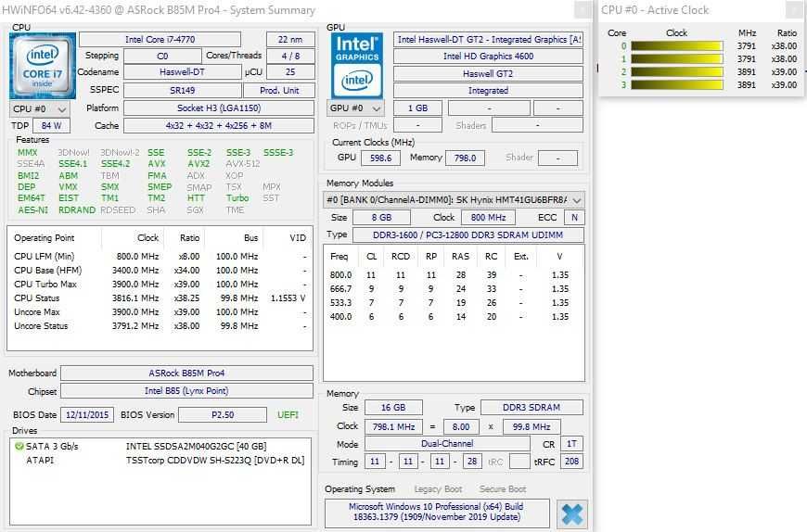This screenshot has height=532, width=807.
Task: Click the memory clock 798.1 MHz field
Action: (393, 426)
